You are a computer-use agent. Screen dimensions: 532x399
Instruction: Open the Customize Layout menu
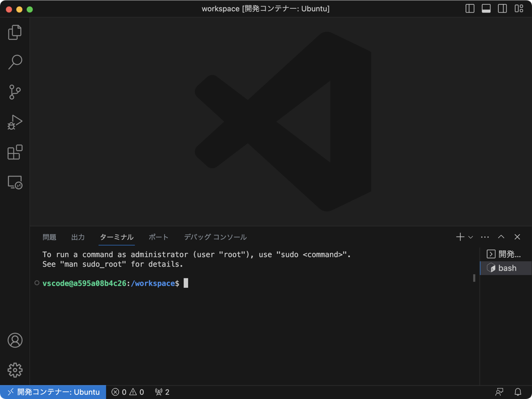(x=519, y=8)
